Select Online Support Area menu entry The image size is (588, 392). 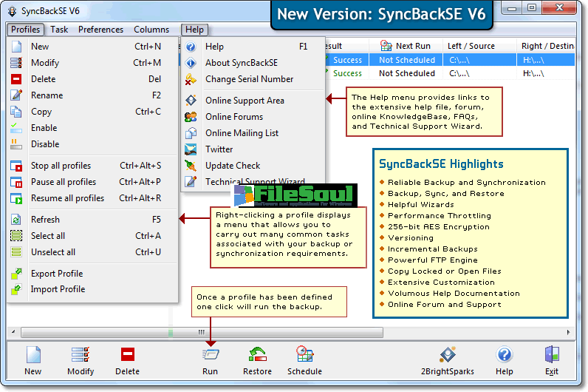click(253, 101)
